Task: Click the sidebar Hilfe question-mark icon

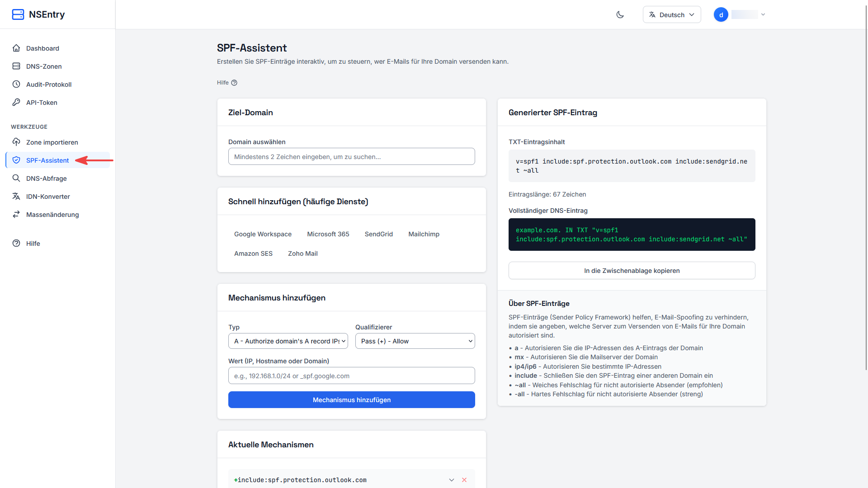Action: tap(16, 243)
